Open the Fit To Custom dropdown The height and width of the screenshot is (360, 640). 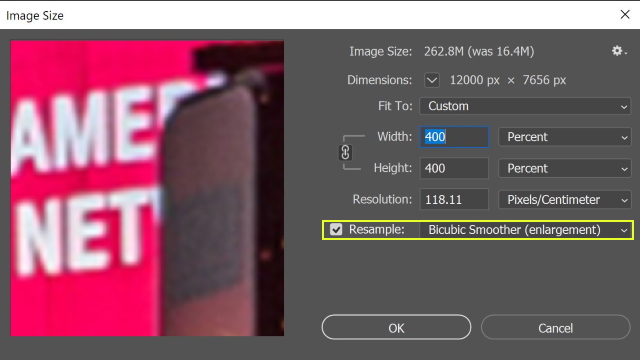click(525, 106)
